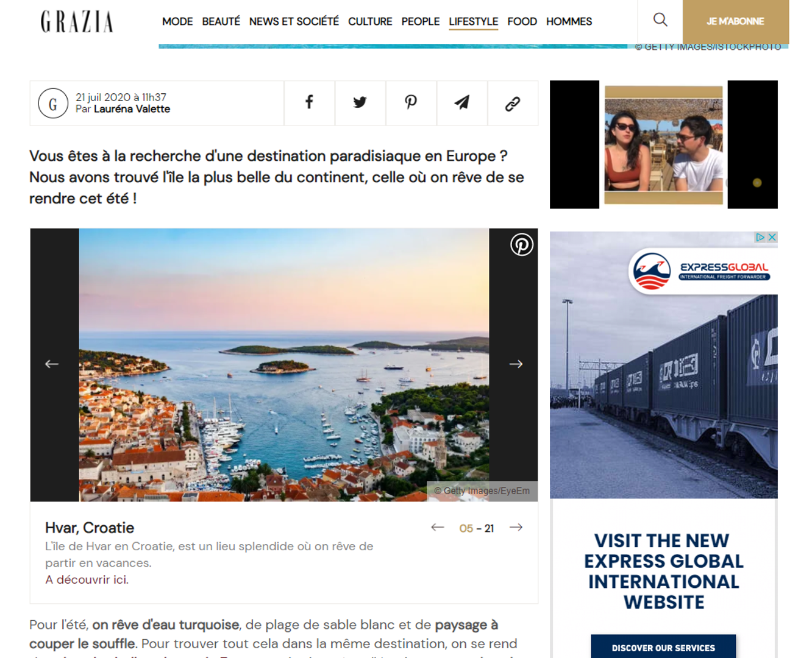This screenshot has height=658, width=812.
Task: Click Discover Our Services button
Action: point(663,647)
